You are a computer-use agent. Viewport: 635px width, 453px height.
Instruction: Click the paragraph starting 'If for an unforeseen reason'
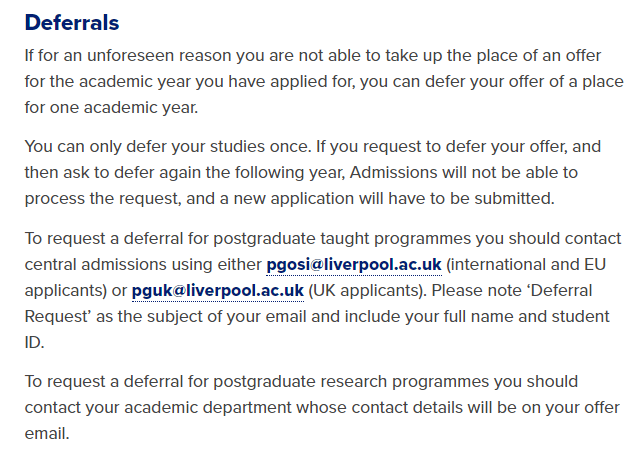point(324,81)
